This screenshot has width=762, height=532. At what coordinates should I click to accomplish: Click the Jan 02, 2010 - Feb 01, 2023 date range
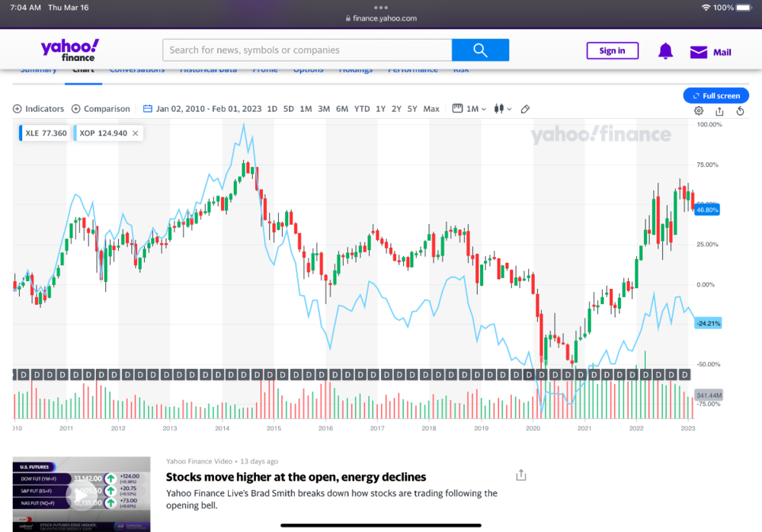click(x=209, y=109)
